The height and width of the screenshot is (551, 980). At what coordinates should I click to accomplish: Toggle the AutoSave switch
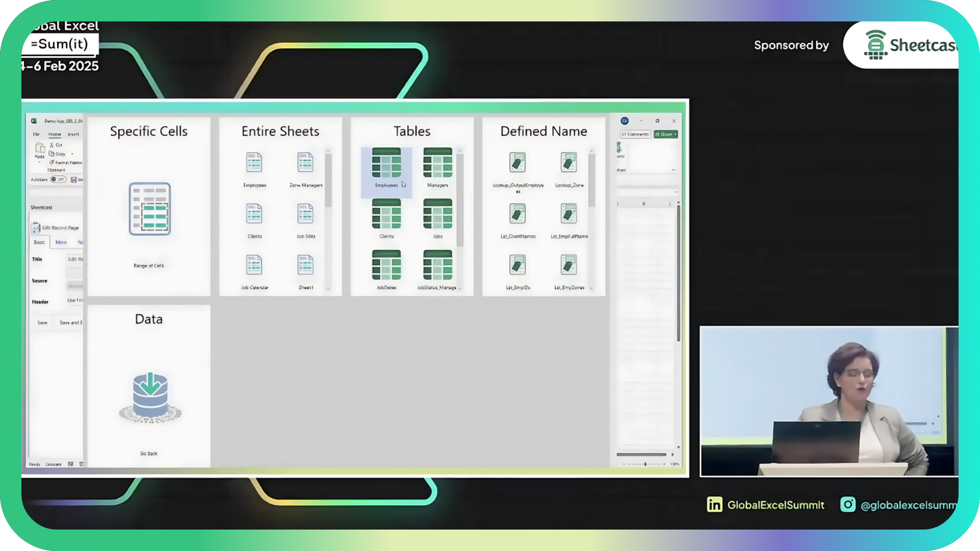58,180
